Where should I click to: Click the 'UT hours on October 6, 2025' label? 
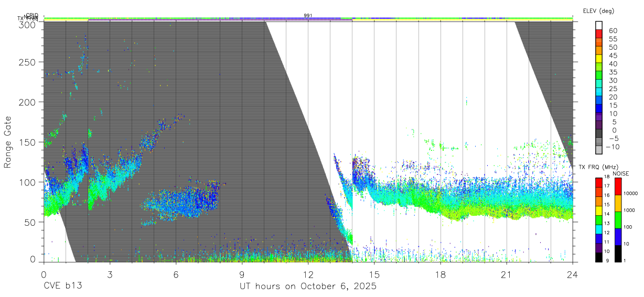tap(308, 287)
